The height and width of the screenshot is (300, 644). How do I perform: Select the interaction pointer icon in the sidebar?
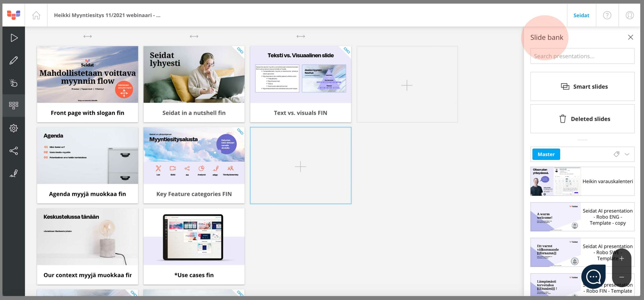pos(14,83)
